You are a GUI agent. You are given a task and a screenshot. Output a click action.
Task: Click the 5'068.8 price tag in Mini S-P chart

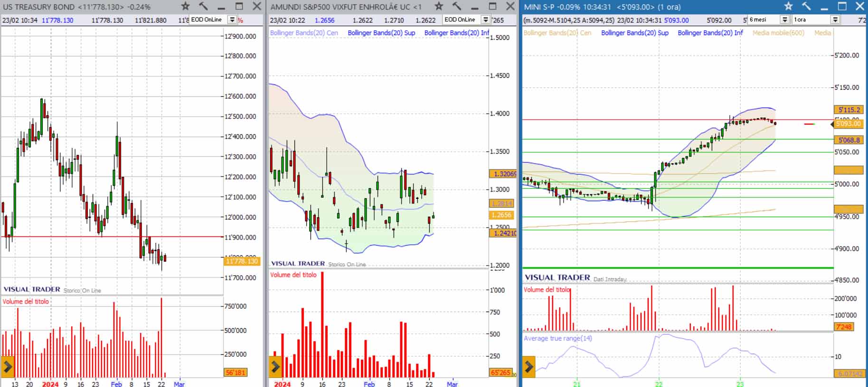849,140
